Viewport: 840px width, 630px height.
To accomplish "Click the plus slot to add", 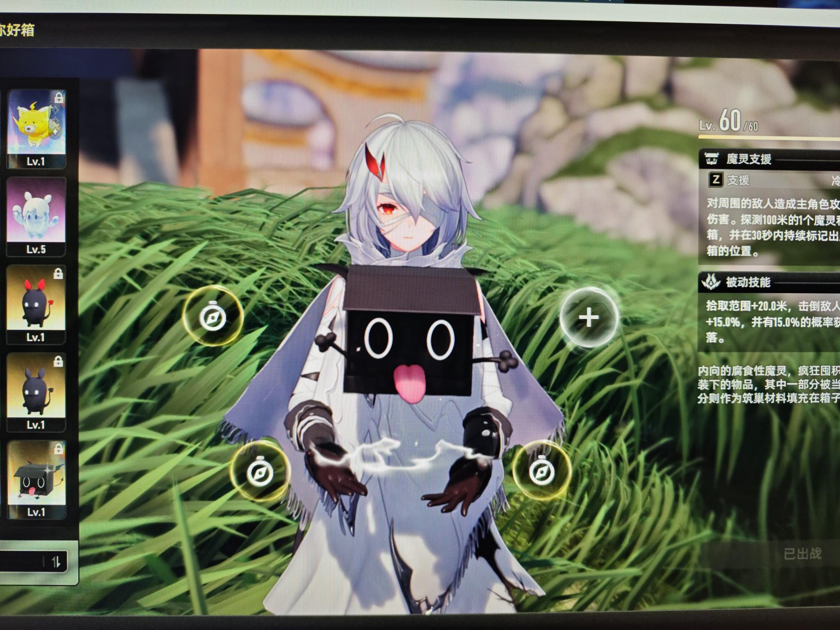I will pos(589,317).
